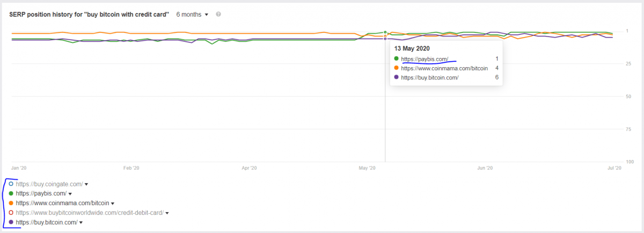The width and height of the screenshot is (644, 233).
Task: Click the SERP position history title
Action: point(90,14)
